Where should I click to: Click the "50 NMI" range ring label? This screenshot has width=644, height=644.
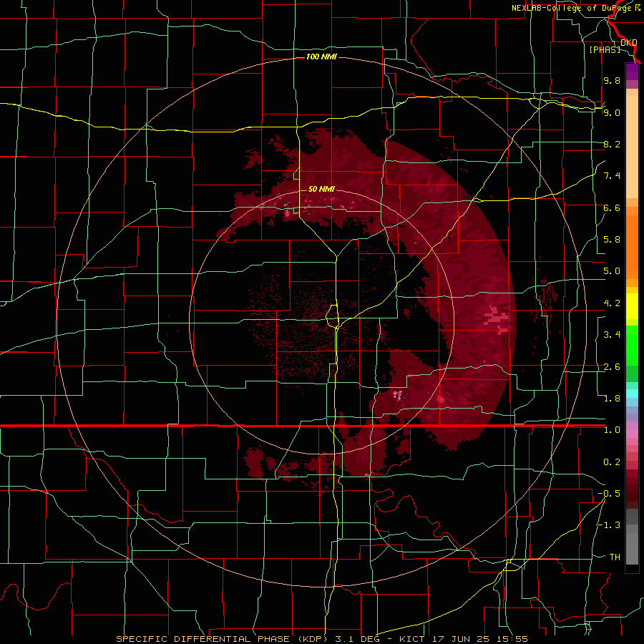[321, 189]
